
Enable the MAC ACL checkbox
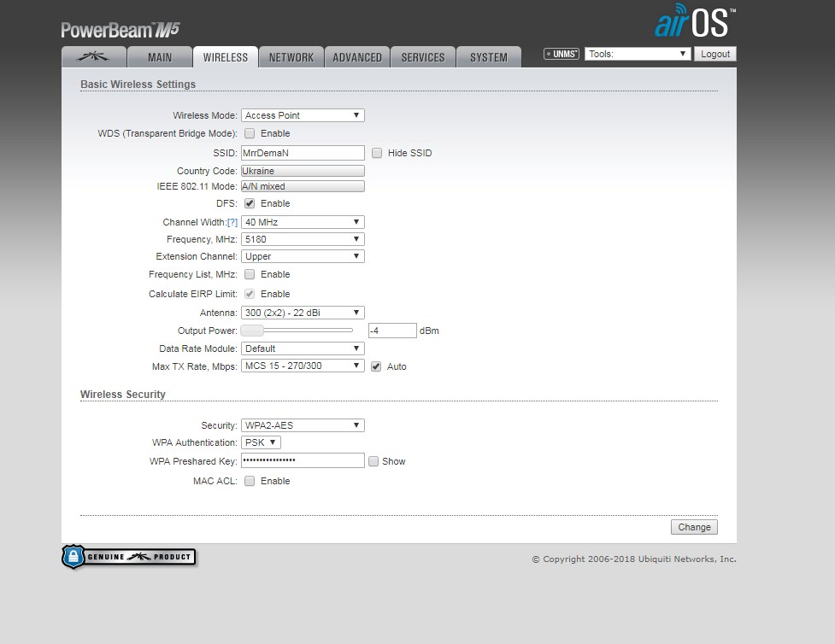click(250, 481)
